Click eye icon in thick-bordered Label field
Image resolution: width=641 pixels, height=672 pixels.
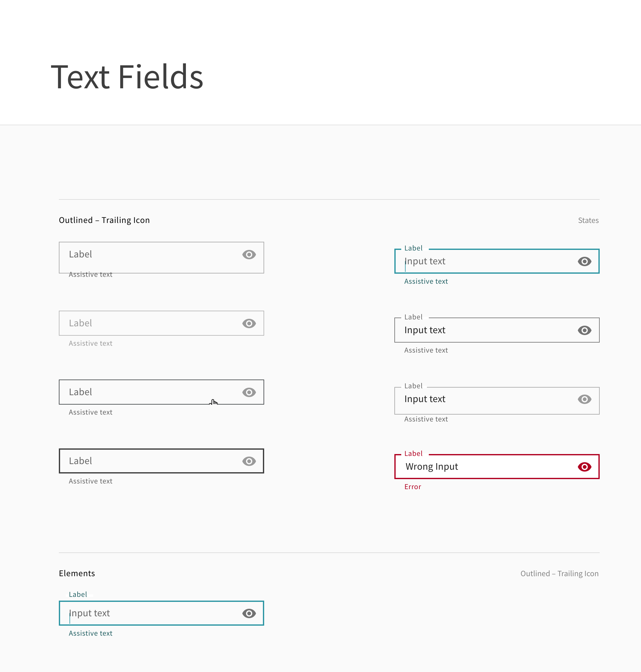(x=249, y=461)
